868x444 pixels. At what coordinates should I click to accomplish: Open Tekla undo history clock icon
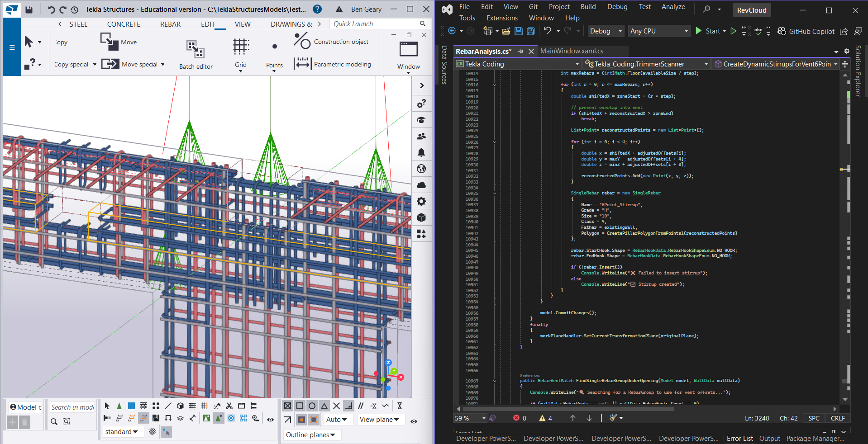click(x=75, y=9)
